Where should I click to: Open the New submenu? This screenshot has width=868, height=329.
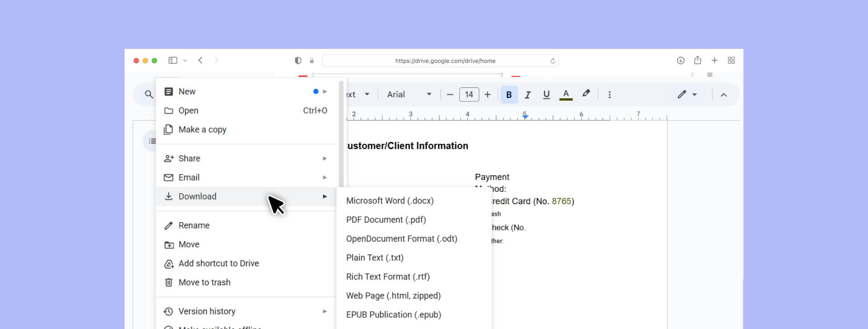(x=246, y=91)
